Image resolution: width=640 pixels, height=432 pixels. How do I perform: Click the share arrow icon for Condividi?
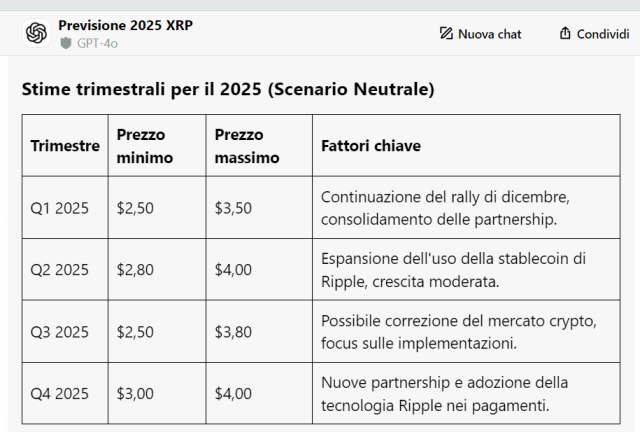point(565,34)
